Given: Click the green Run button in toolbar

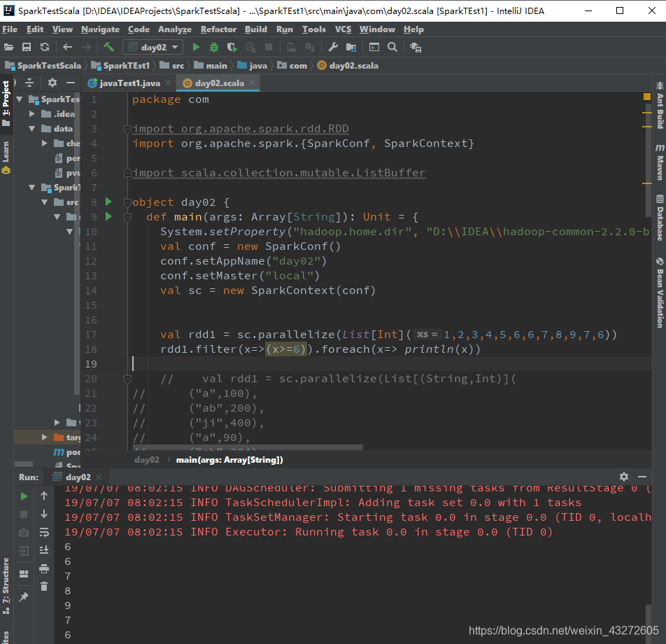Looking at the screenshot, I should [x=196, y=47].
